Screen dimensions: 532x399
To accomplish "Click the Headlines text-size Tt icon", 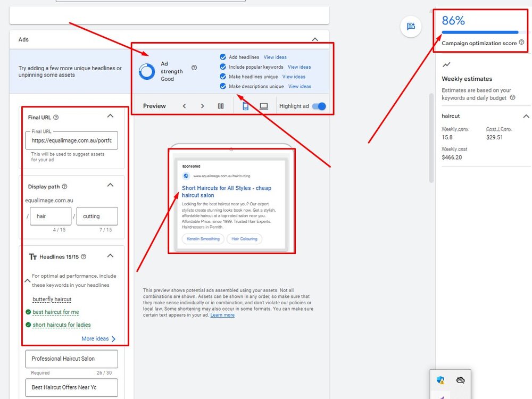I will click(x=32, y=256).
